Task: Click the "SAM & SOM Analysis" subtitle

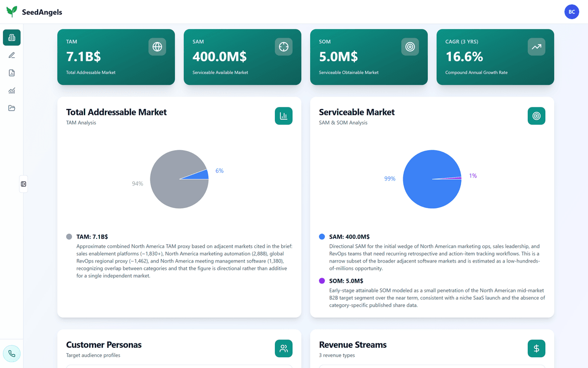Action: [x=343, y=123]
